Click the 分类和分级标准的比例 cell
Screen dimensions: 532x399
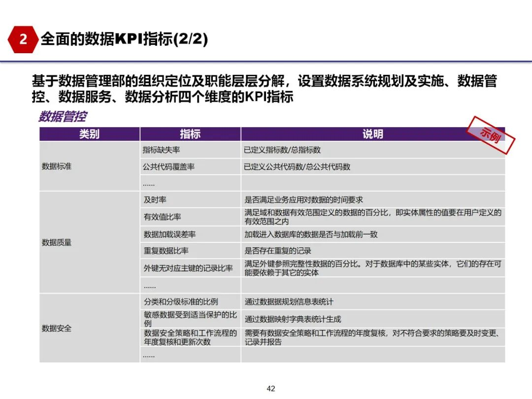pos(190,301)
